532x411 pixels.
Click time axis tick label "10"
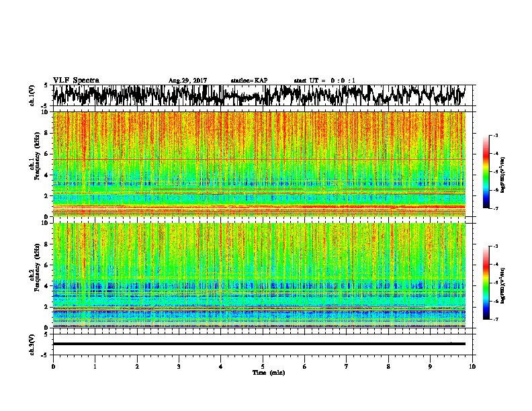click(472, 367)
